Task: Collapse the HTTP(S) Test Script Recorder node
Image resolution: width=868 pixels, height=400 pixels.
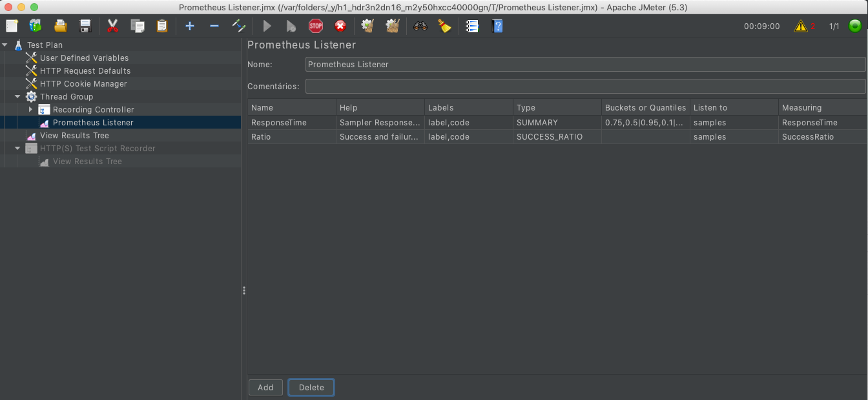Action: [18, 149]
